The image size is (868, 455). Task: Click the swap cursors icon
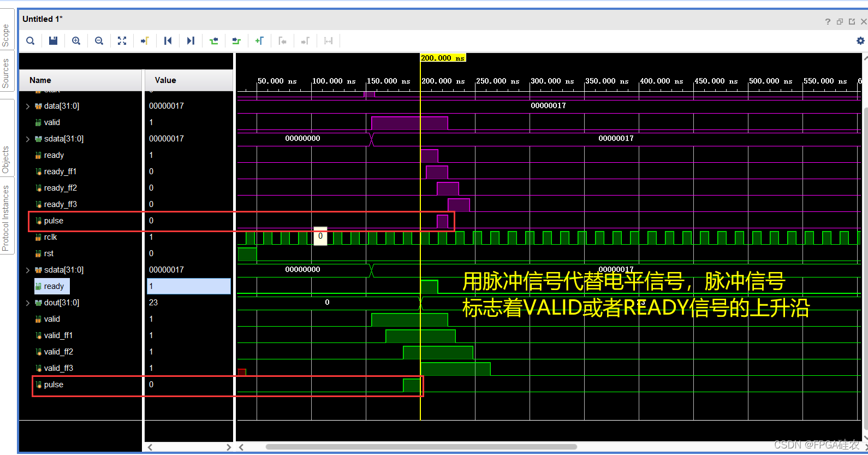point(328,41)
